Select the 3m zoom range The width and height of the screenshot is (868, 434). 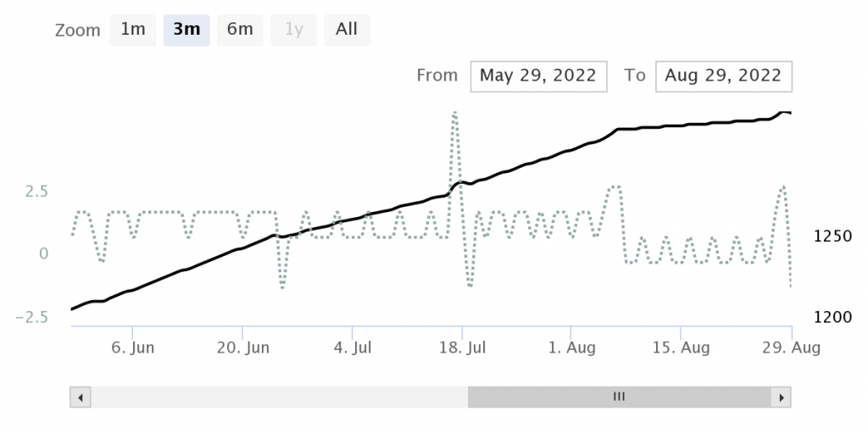click(186, 30)
